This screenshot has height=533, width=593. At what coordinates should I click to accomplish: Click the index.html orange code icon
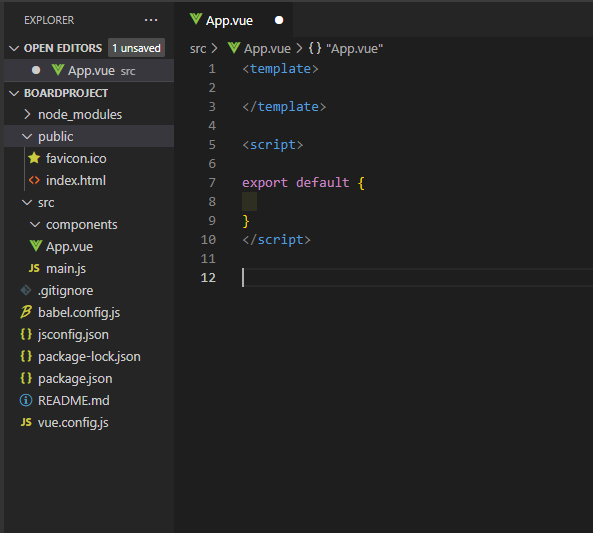point(34,180)
